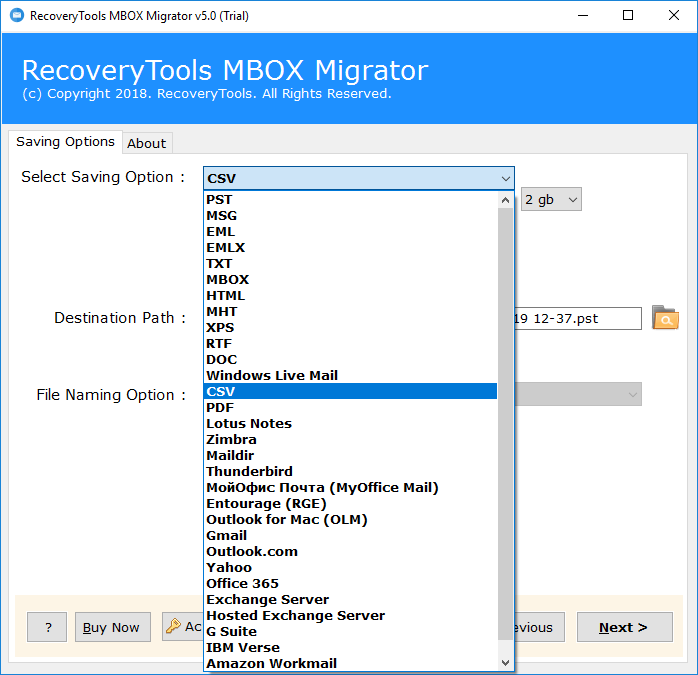Image resolution: width=698 pixels, height=675 pixels.
Task: Choose Outlook for Mac (OLM)
Action: point(351,520)
